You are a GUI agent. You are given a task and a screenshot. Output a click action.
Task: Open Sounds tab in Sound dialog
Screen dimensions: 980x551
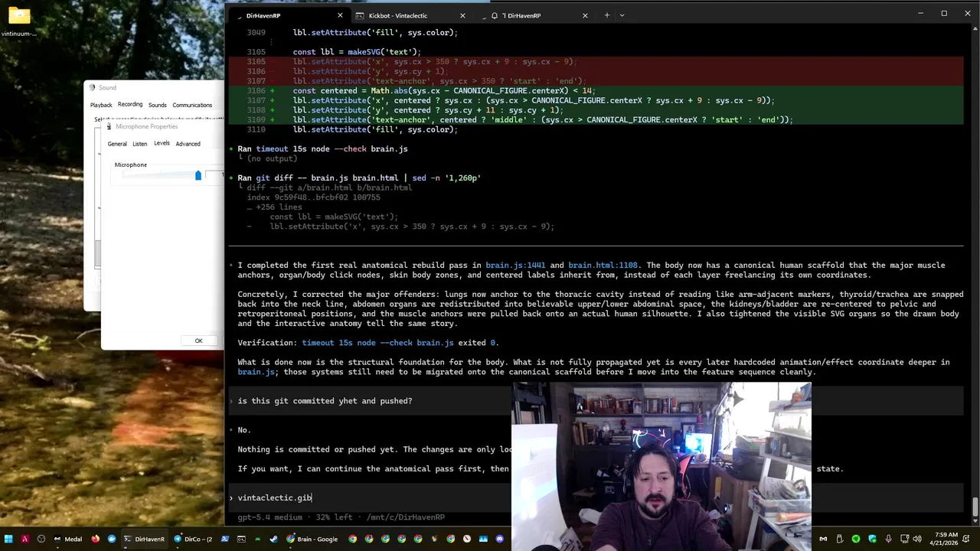tap(158, 105)
